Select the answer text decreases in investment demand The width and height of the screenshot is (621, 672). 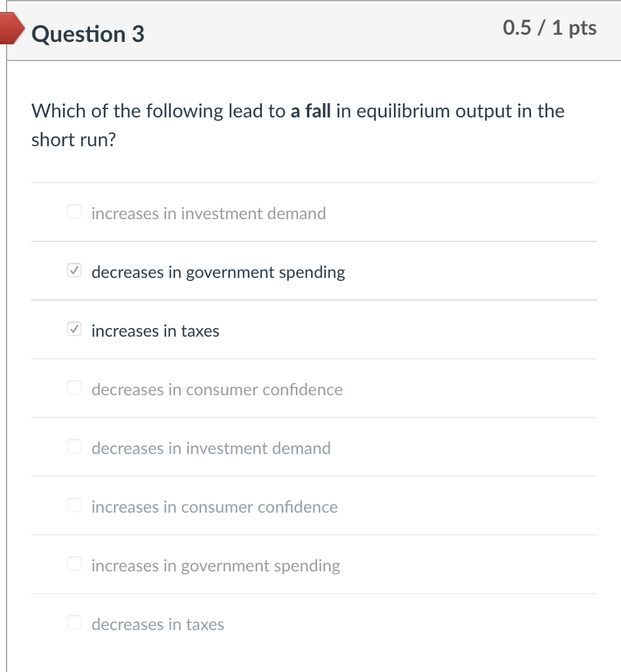coord(211,448)
